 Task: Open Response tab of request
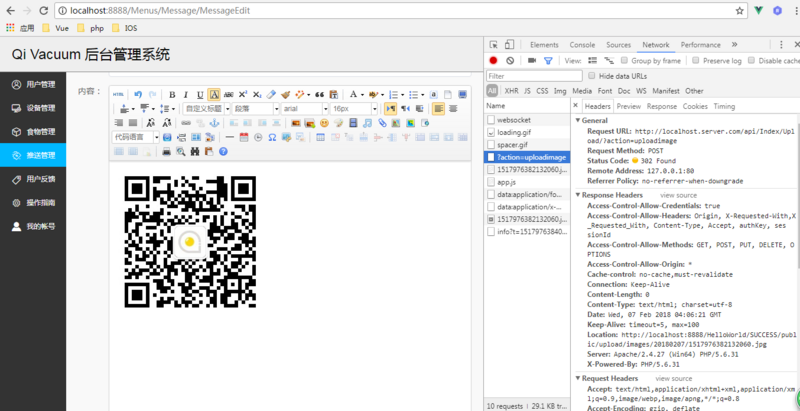(x=662, y=107)
